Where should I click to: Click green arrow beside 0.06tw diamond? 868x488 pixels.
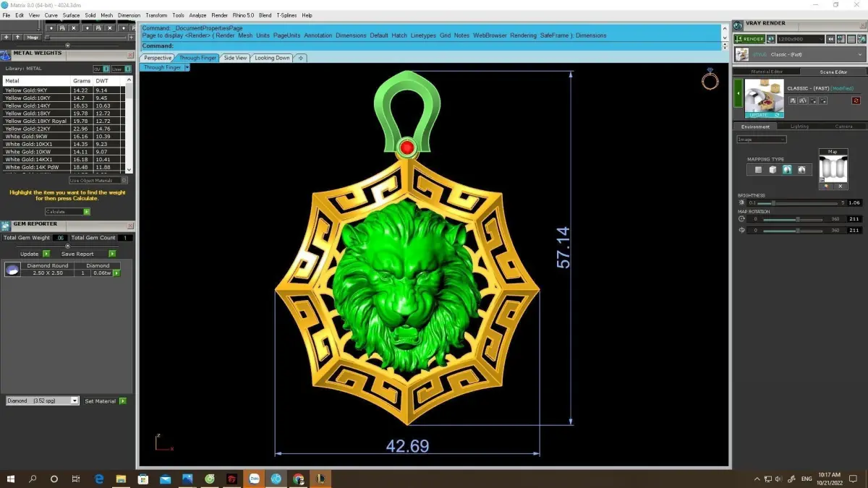coord(116,273)
